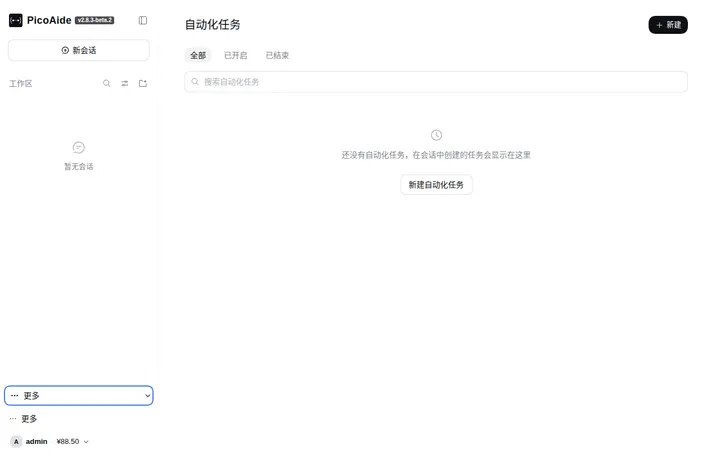Image resolution: width=720 pixels, height=457 pixels.
Task: Click the 工作区 section label
Action: (21, 84)
